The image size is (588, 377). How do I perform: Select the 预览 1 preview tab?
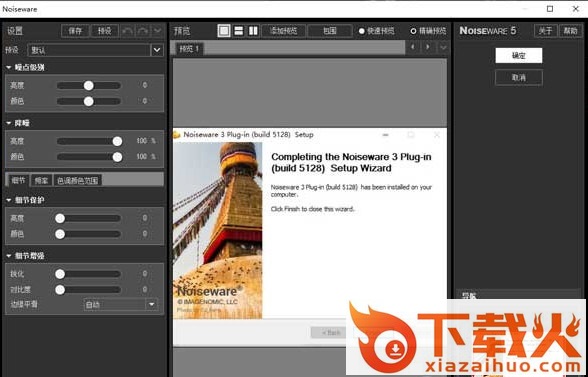(189, 48)
